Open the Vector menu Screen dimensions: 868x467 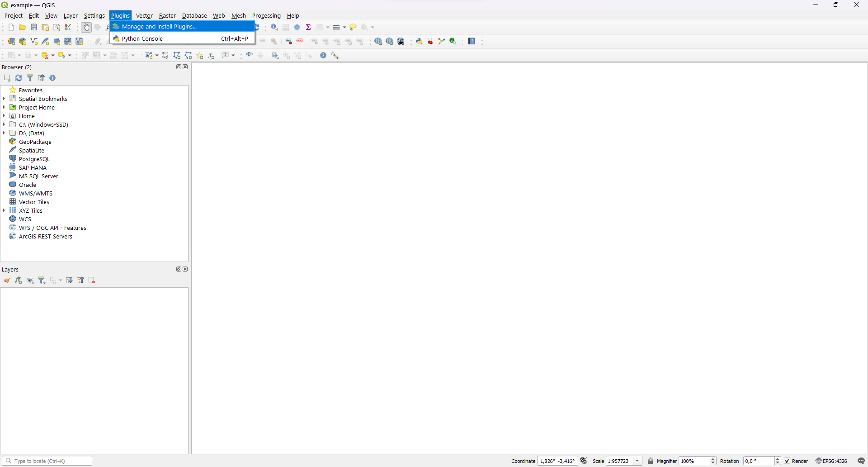(144, 15)
